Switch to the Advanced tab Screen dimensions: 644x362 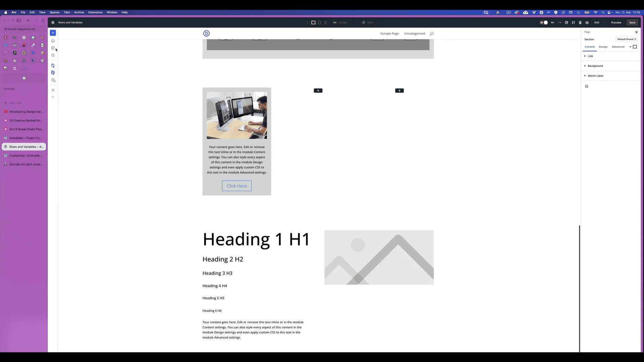point(618,47)
